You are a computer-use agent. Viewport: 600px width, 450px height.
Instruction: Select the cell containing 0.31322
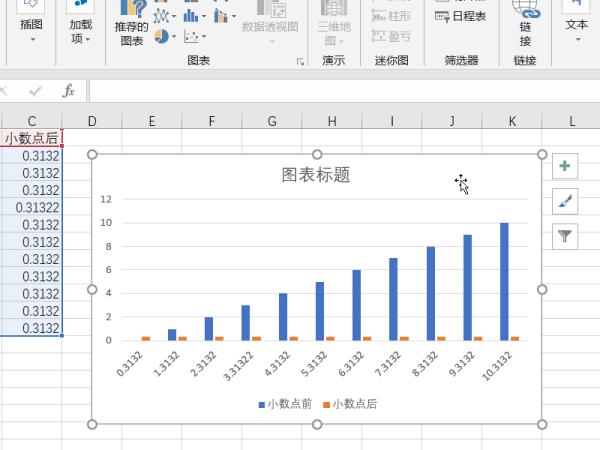point(31,207)
